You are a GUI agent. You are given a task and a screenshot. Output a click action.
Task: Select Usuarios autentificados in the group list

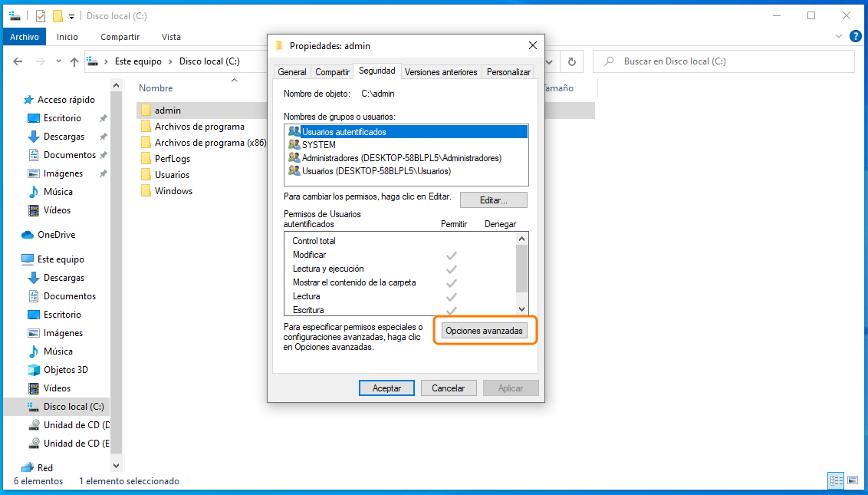point(344,132)
